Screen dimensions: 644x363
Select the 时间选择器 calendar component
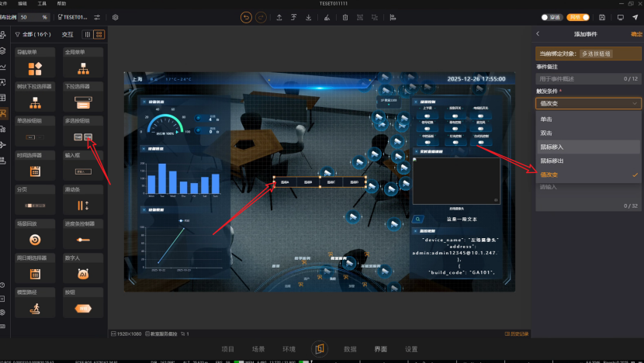[35, 166]
